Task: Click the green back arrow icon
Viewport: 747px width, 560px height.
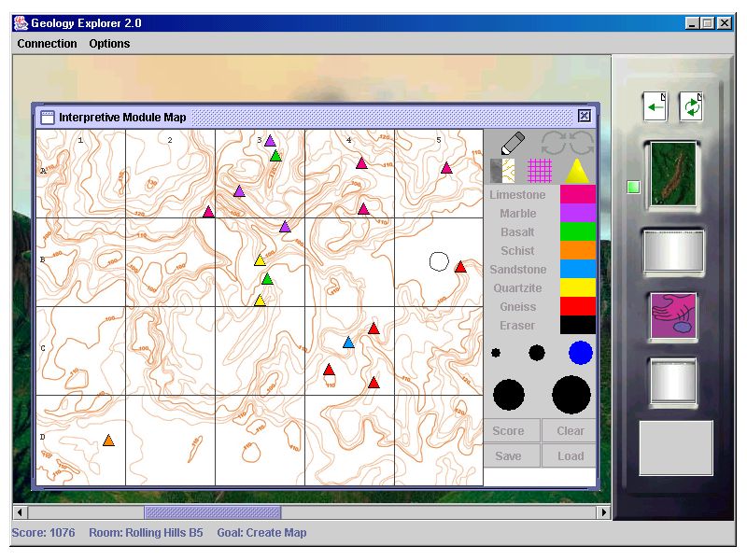Action: (x=655, y=106)
